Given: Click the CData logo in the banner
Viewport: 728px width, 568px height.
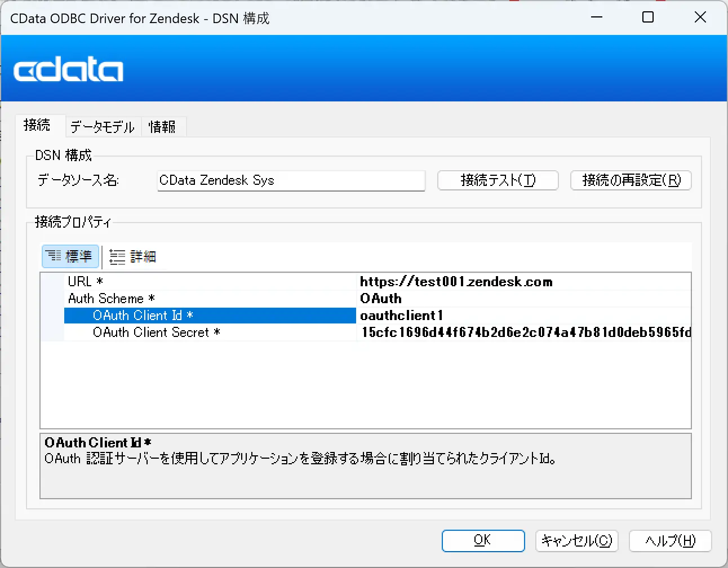Looking at the screenshot, I should tap(68, 70).
